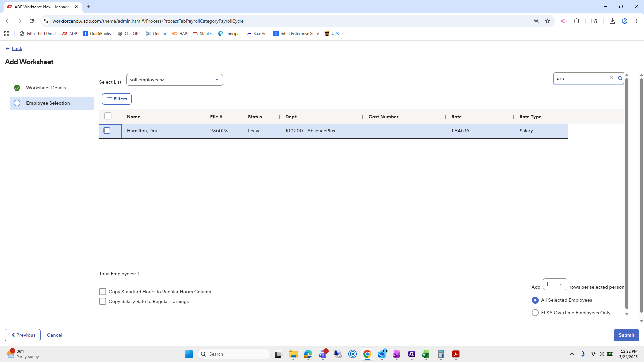
Task: Toggle the select-all employees header checkbox
Action: point(108,116)
